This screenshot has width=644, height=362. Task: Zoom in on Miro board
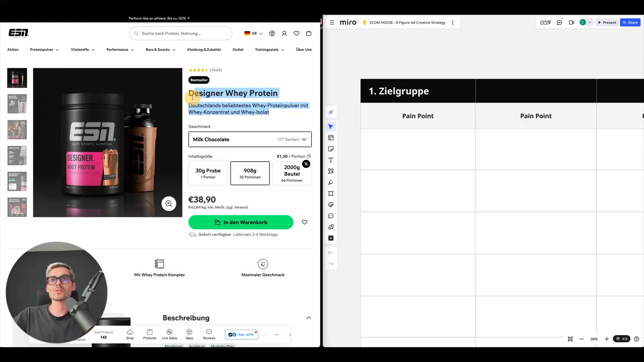coord(606,339)
